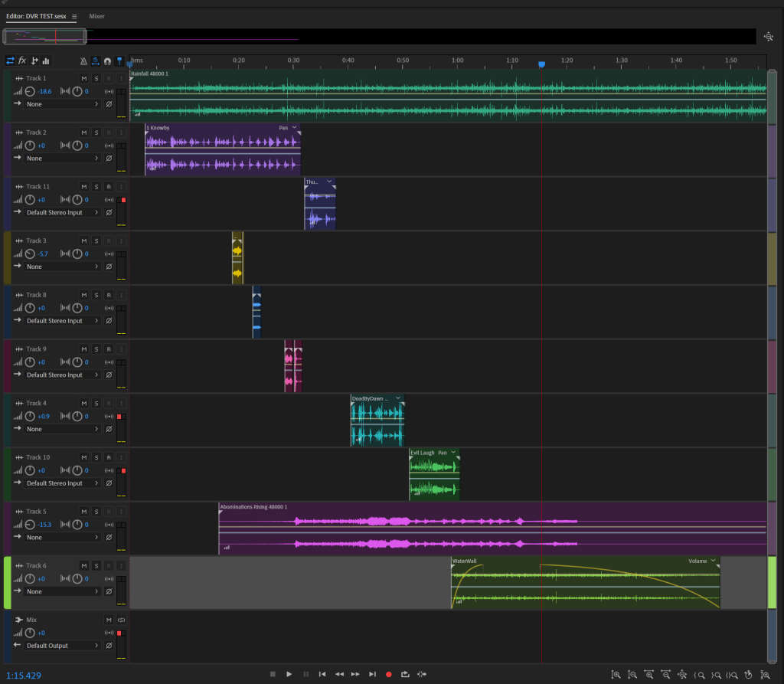Mute Track 1

(x=83, y=79)
